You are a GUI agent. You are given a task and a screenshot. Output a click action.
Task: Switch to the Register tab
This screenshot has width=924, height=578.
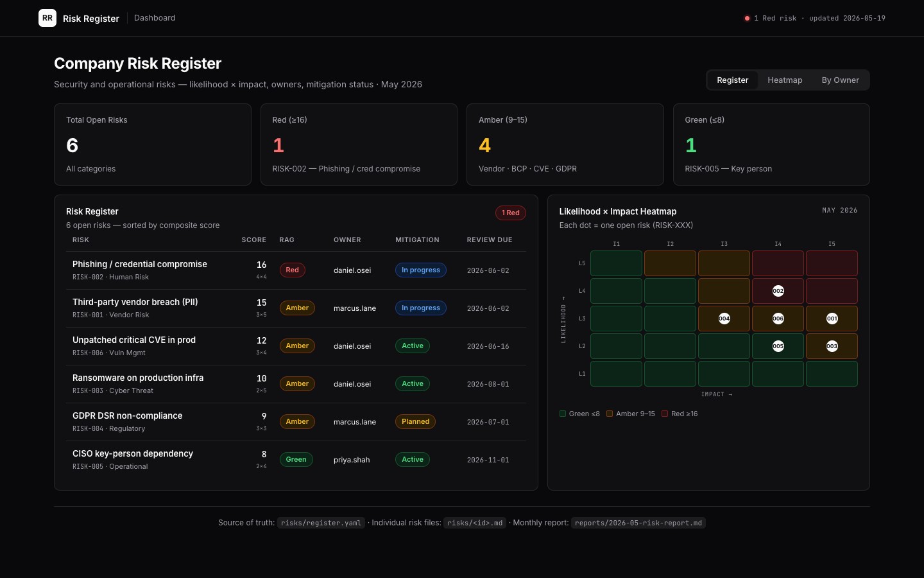tap(732, 80)
